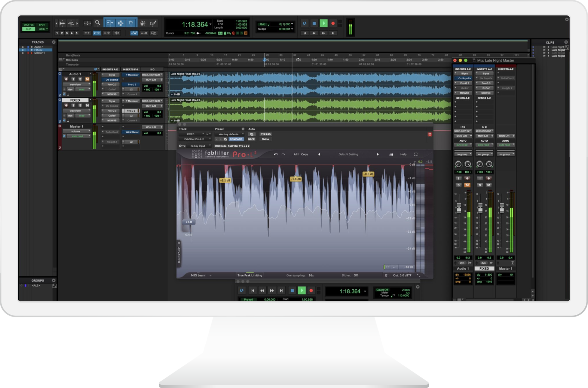Screen dimensions: 588x388
Task: Open Groups list options menu
Action: (54, 280)
